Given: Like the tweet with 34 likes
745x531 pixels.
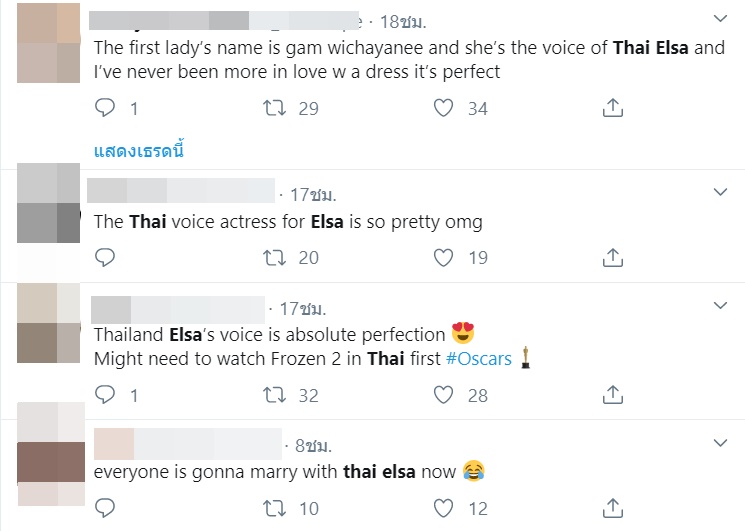Looking at the screenshot, I should click(x=444, y=108).
